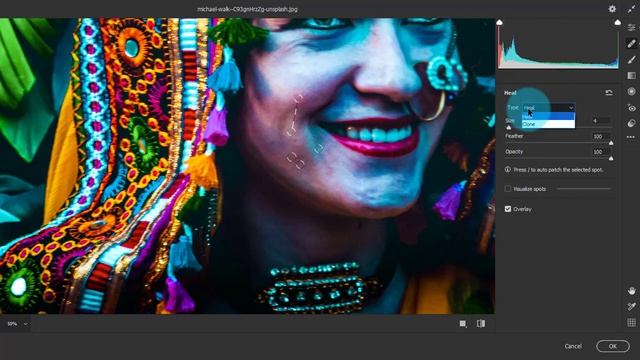Click the image file name title

pos(247,9)
